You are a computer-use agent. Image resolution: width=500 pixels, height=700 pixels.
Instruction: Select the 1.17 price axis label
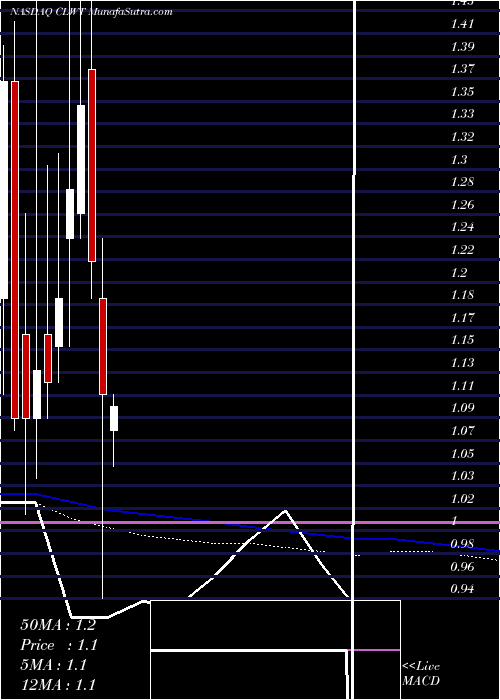(462, 318)
